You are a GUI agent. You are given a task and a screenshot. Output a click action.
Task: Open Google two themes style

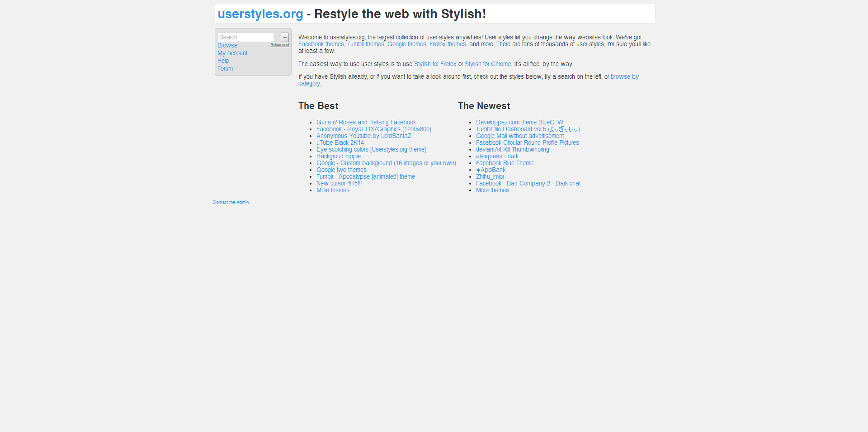click(x=341, y=170)
